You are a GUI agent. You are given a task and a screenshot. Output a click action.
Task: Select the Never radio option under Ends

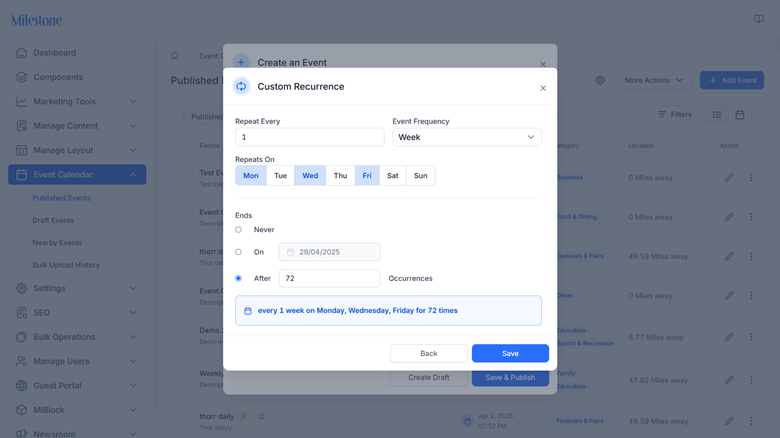239,229
